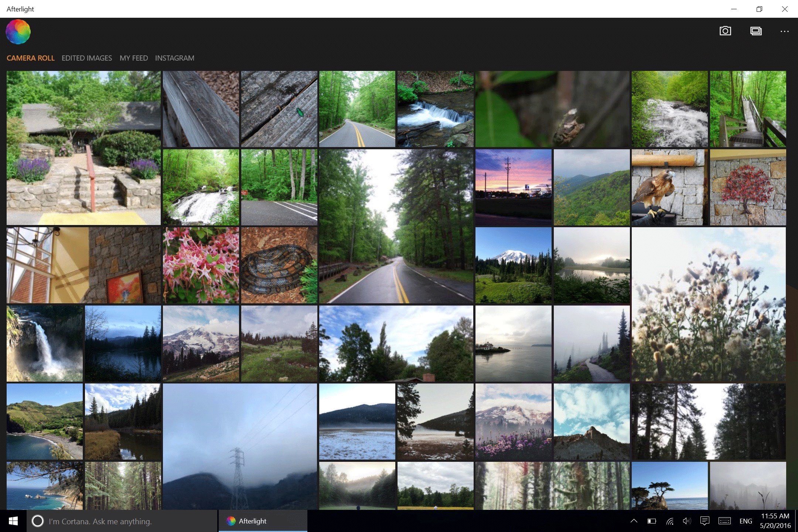The height and width of the screenshot is (532, 798).
Task: Click the photo gallery icon in the toolbar
Action: (x=756, y=31)
